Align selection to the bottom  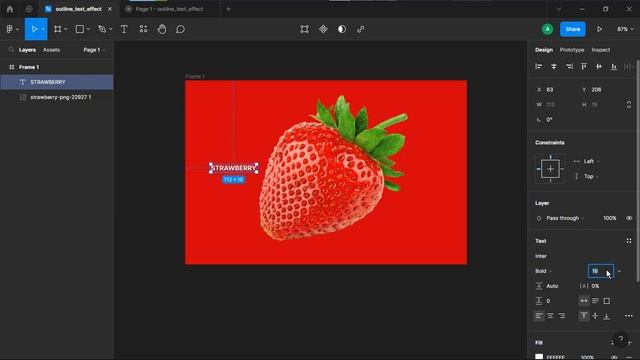[614, 66]
